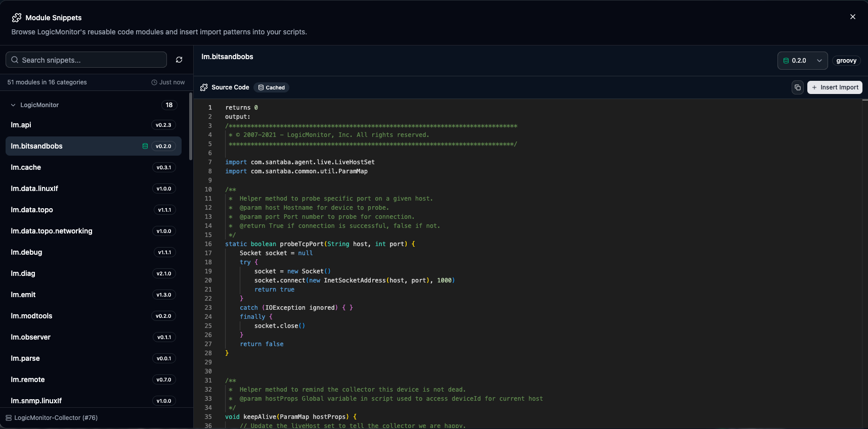Click the Just now timestamp
The height and width of the screenshot is (429, 868).
[172, 82]
